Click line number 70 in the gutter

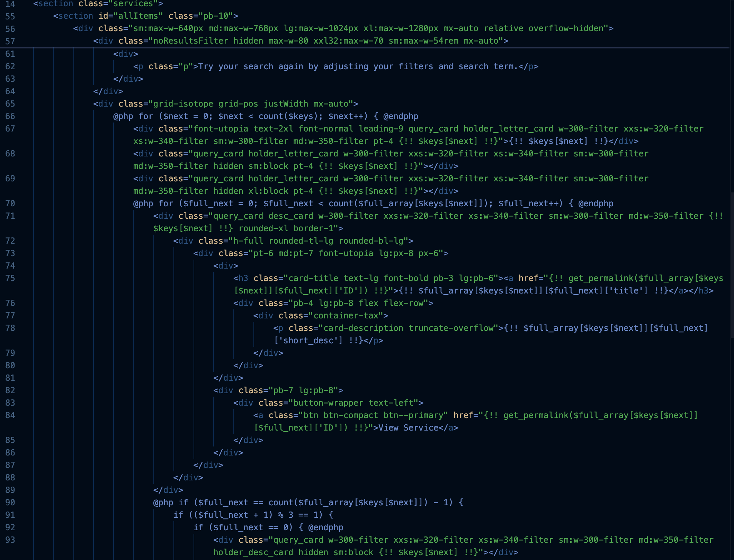click(10, 204)
